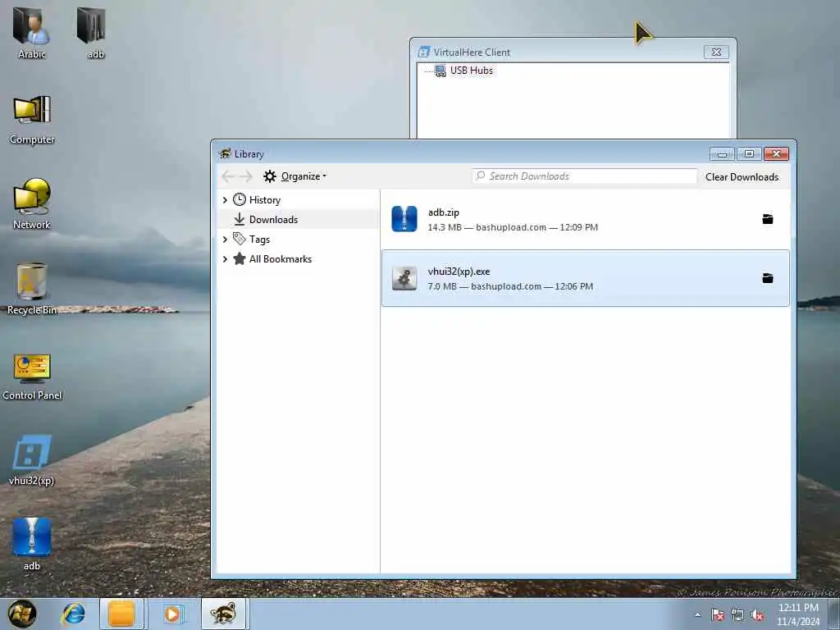The image size is (840, 630).
Task: Open Windows Media Player from the taskbar
Action: [x=172, y=614]
